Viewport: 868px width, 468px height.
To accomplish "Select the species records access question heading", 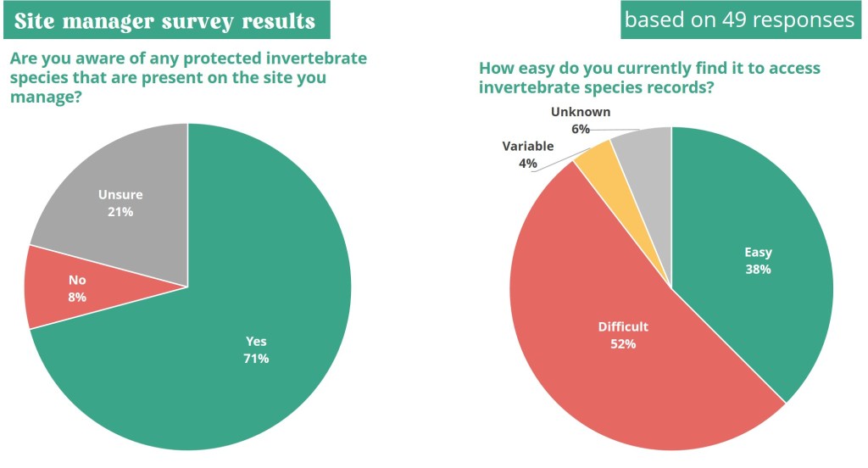I will [x=650, y=77].
